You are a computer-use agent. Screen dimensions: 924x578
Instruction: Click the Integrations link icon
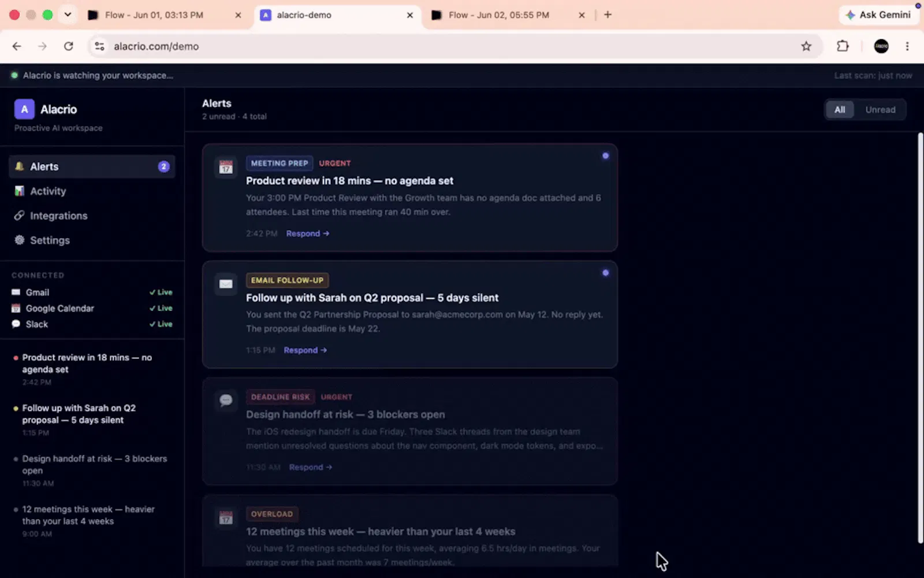(19, 216)
